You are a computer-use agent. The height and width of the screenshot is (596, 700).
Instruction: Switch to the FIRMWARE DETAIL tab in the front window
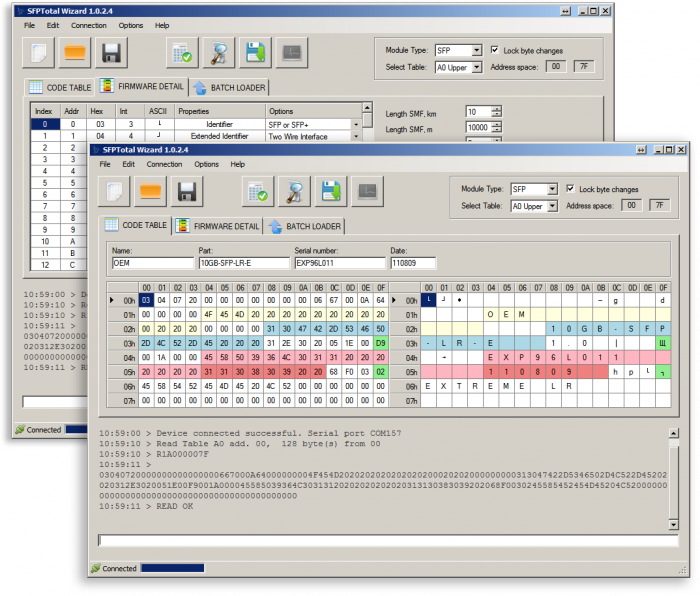217,226
